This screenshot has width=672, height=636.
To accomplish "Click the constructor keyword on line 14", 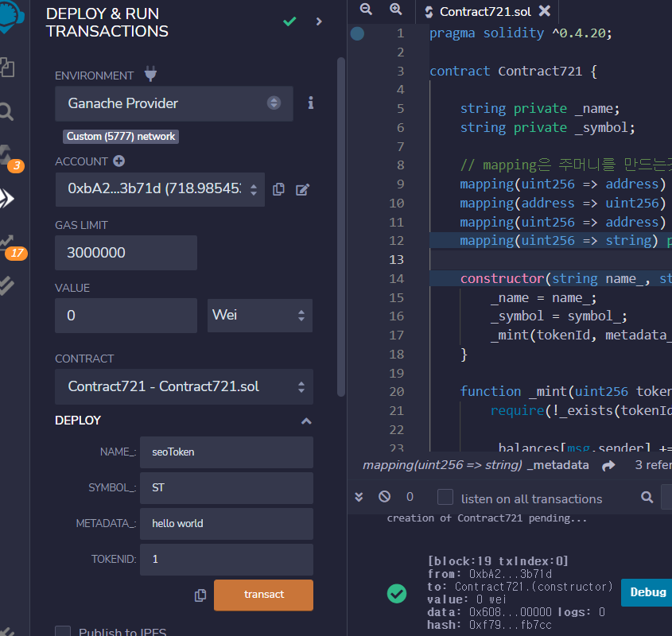I will (502, 278).
